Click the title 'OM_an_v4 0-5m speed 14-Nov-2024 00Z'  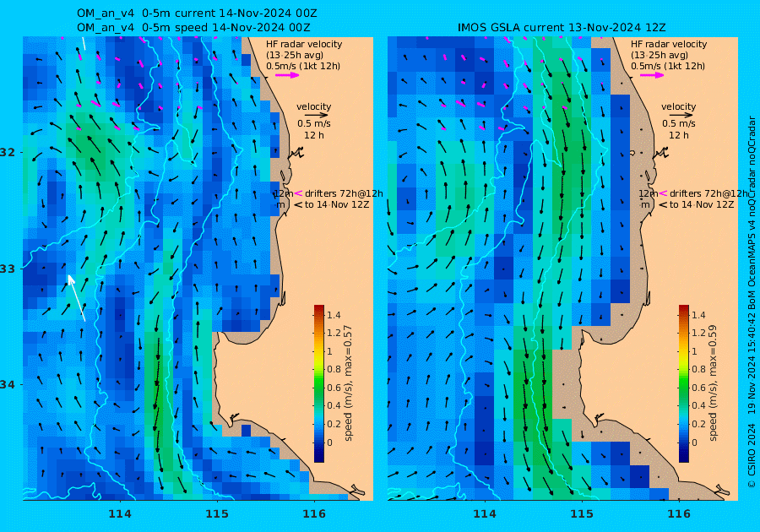pos(193,28)
